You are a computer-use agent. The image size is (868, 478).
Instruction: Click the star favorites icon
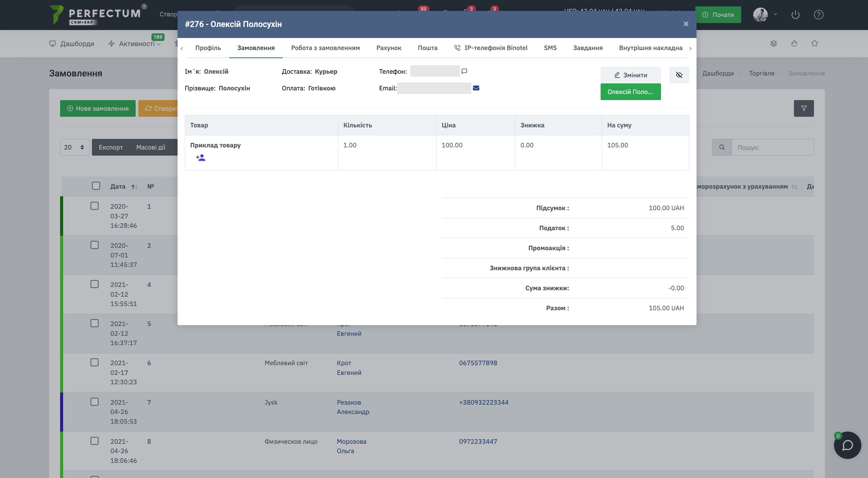(x=814, y=43)
